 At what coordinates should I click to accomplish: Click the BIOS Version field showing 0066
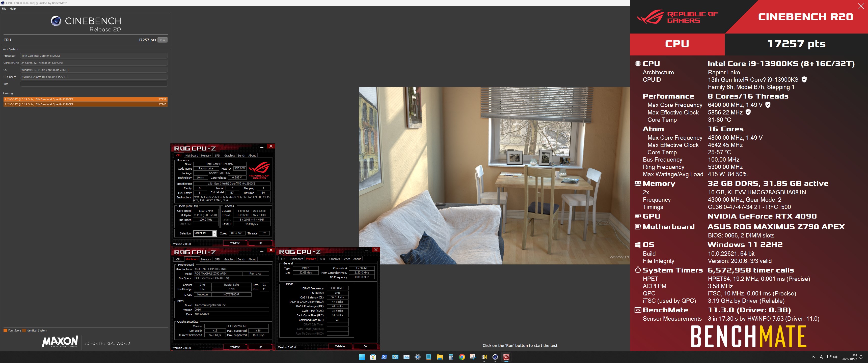click(231, 310)
